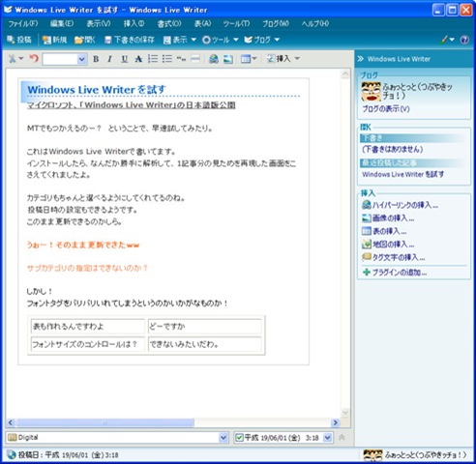Click the orange text うぉー！そのまま更新できたww
Viewport: 476px width, 464px height.
(x=83, y=245)
